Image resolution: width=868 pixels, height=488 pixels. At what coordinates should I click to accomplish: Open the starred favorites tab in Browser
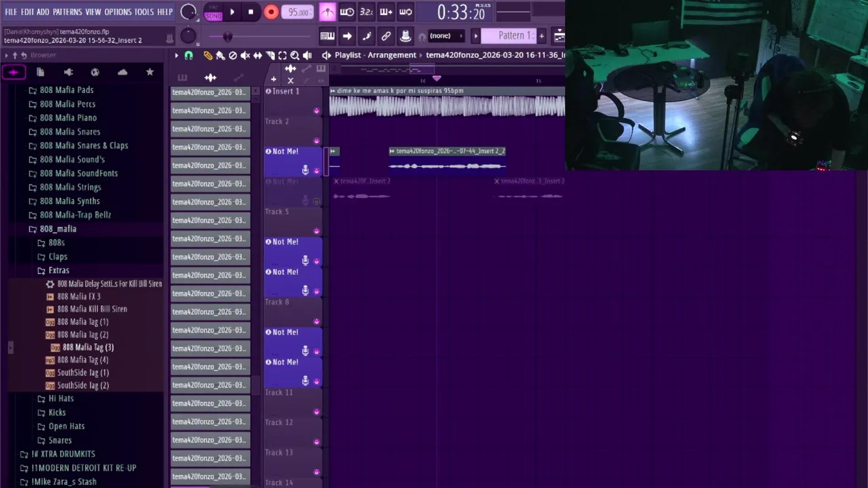click(x=150, y=72)
